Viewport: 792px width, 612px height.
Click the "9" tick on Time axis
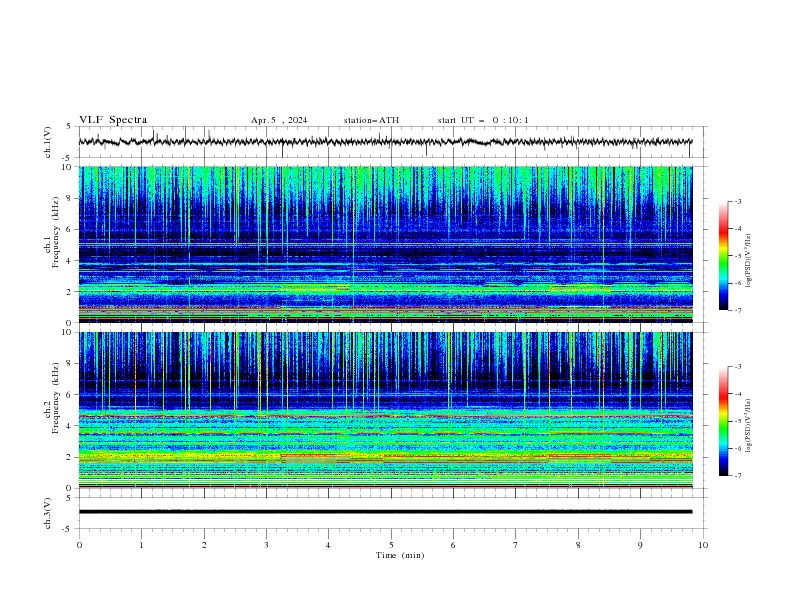tap(640, 545)
